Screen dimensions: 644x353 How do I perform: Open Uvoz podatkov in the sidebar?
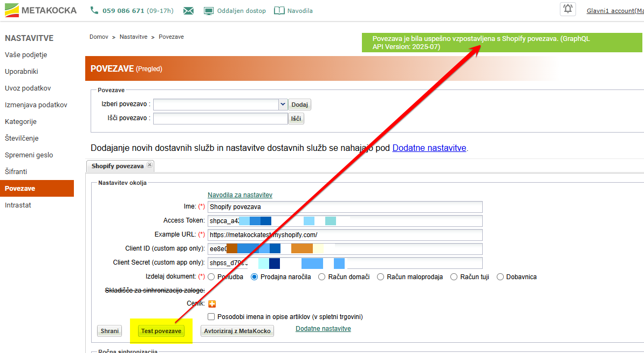(28, 88)
